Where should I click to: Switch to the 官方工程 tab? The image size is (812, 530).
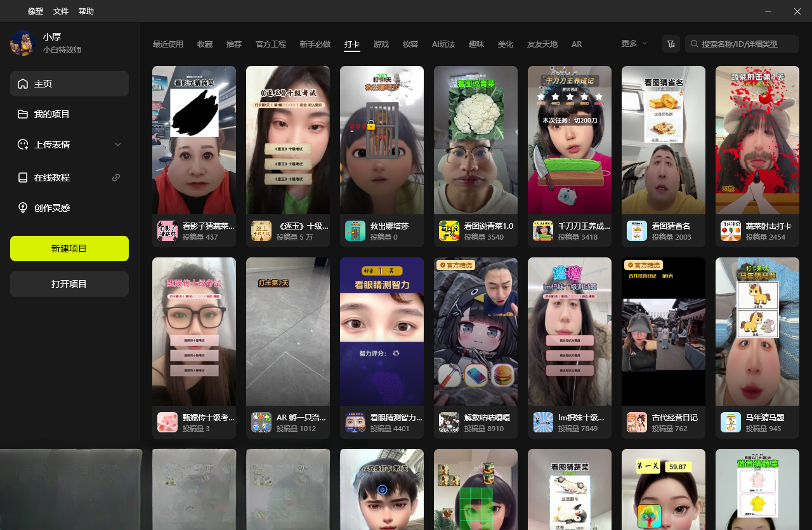[271, 44]
